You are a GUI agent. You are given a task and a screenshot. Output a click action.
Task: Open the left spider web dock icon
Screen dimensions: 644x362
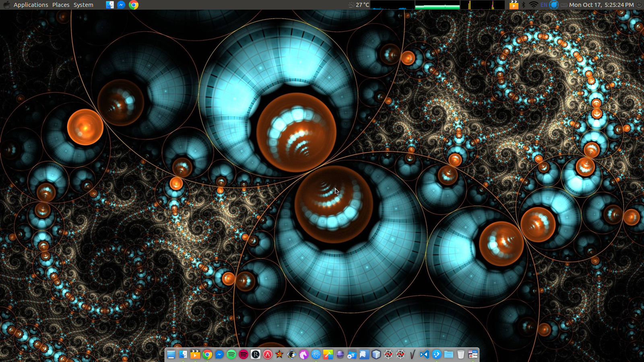(388, 354)
